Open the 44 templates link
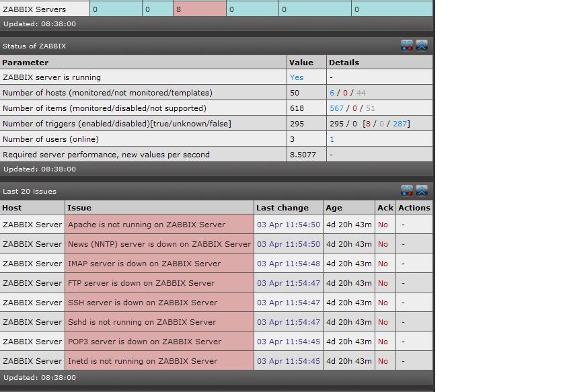565x392 pixels. click(361, 93)
